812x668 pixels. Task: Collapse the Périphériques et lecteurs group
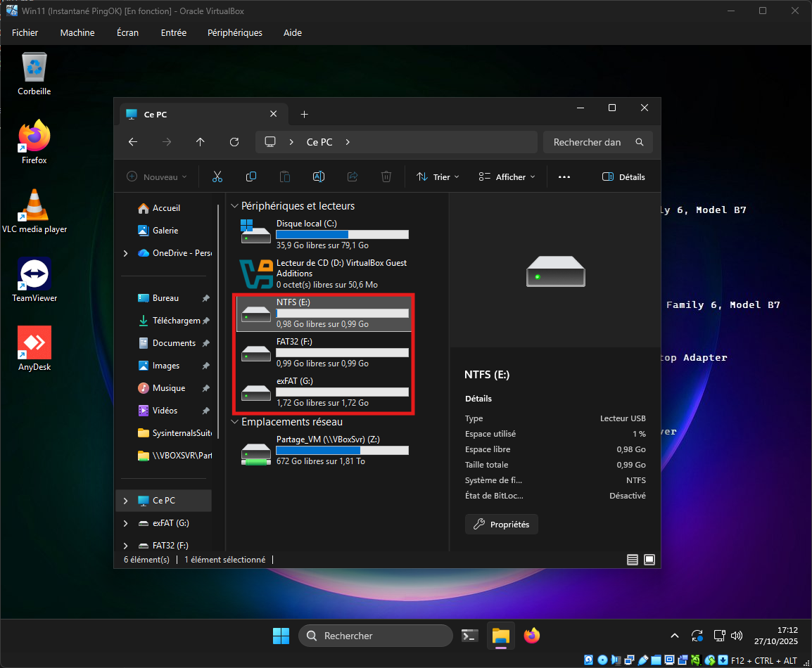tap(234, 206)
